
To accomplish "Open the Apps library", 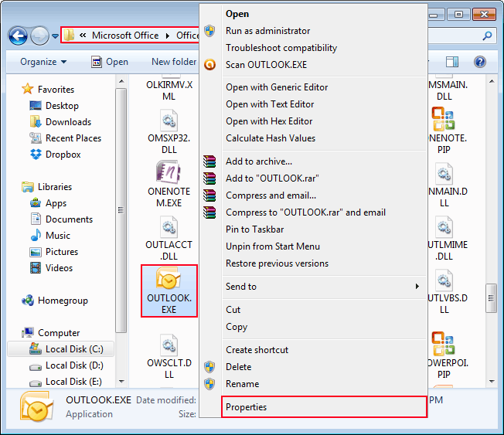I will 56,203.
